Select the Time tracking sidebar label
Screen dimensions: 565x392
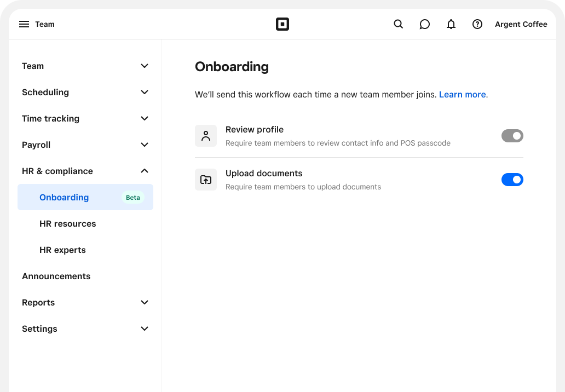coord(50,119)
